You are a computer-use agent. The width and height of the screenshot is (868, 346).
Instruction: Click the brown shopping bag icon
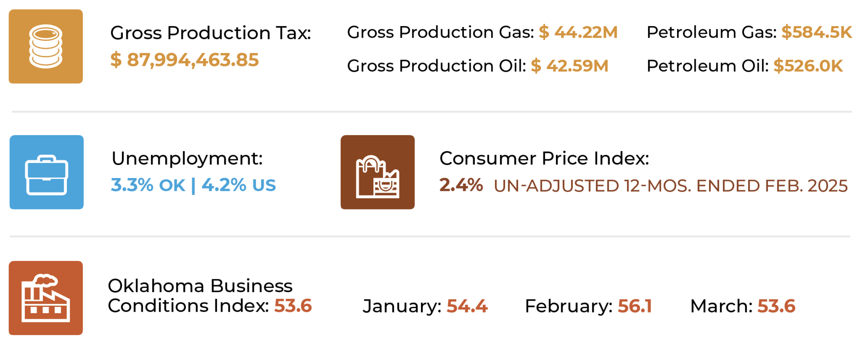click(x=377, y=172)
